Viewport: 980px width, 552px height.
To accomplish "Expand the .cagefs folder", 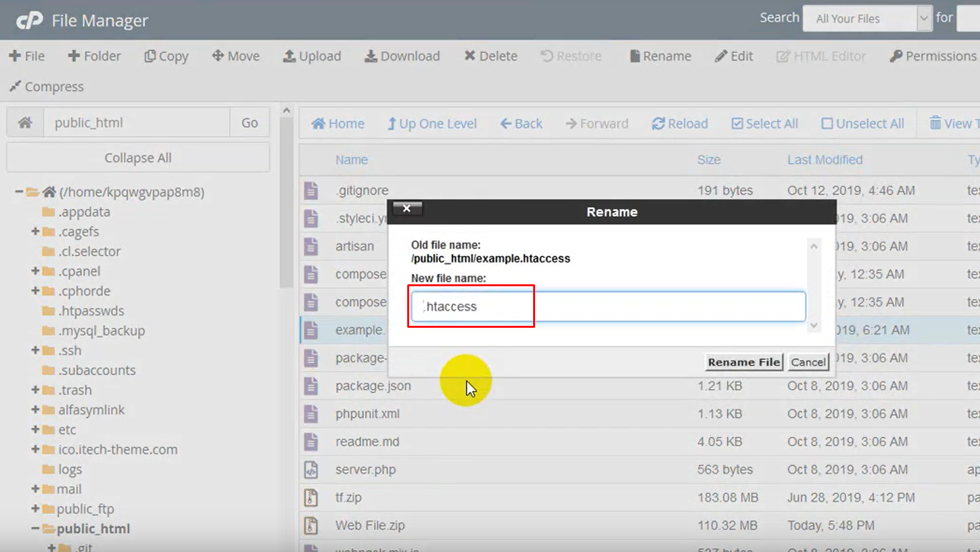I will [35, 231].
